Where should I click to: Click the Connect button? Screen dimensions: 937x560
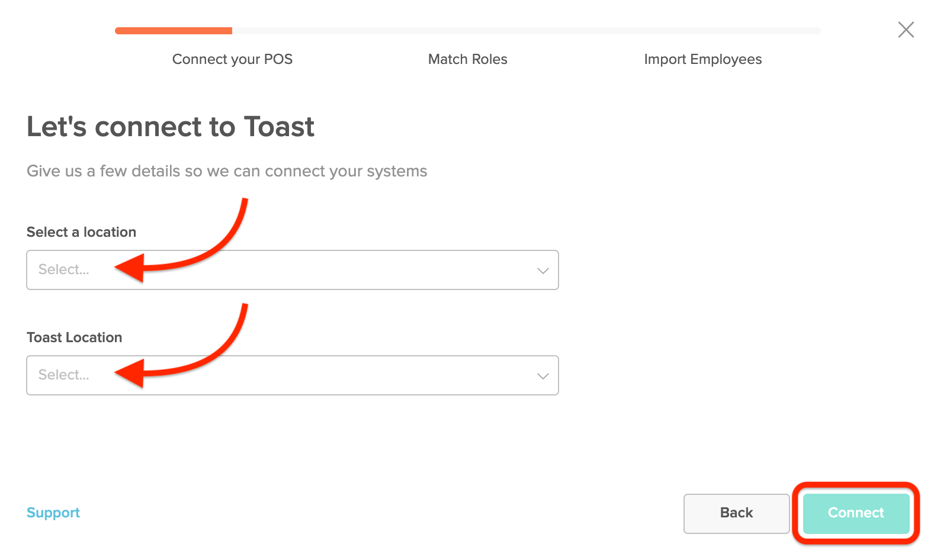pyautogui.click(x=855, y=513)
